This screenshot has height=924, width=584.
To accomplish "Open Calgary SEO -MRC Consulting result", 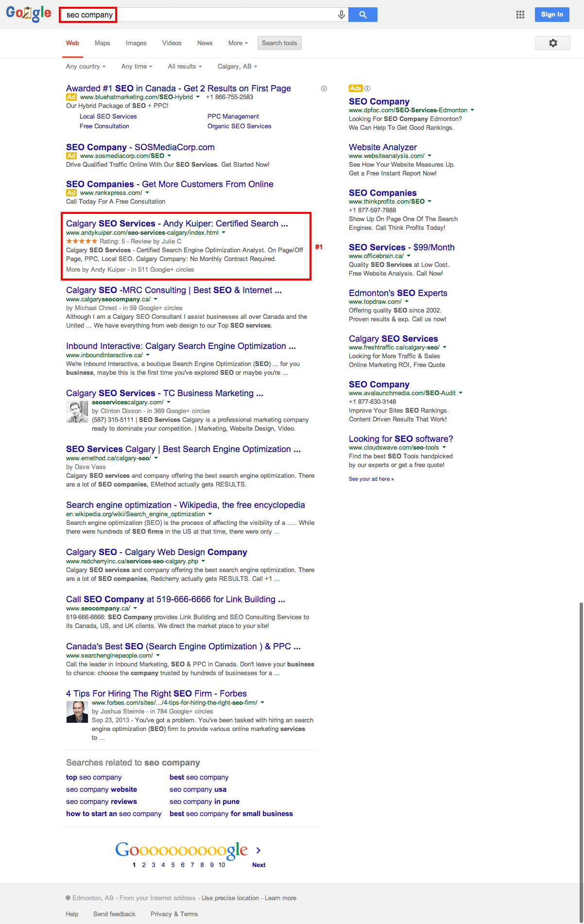I will 174,290.
